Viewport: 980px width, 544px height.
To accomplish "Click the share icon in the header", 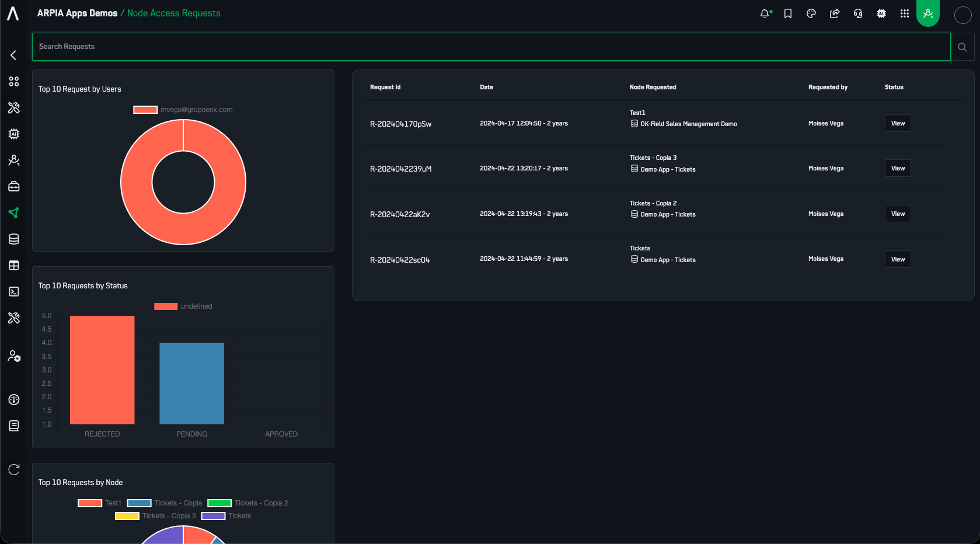I will click(835, 13).
